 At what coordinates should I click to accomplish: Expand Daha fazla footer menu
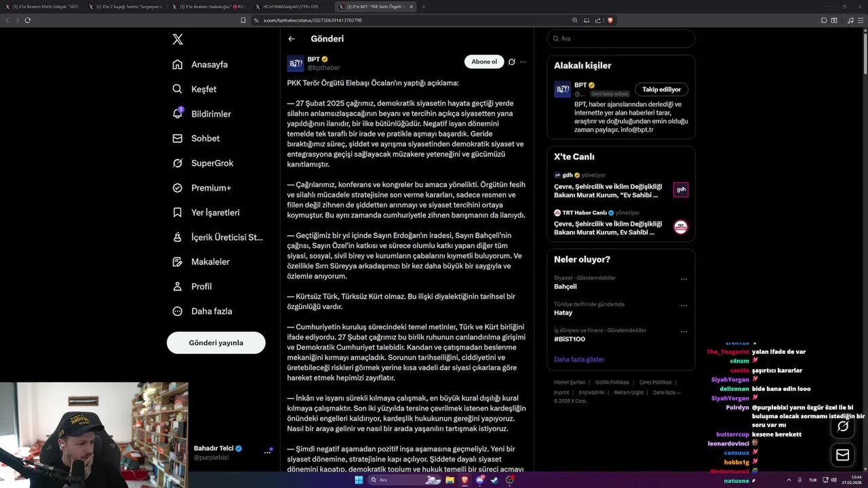[667, 392]
